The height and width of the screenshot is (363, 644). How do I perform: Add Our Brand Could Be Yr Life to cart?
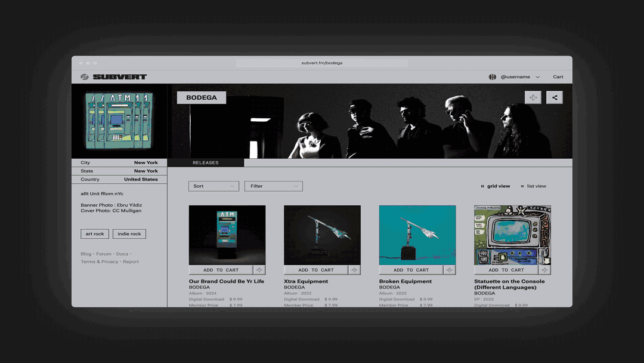pyautogui.click(x=221, y=270)
